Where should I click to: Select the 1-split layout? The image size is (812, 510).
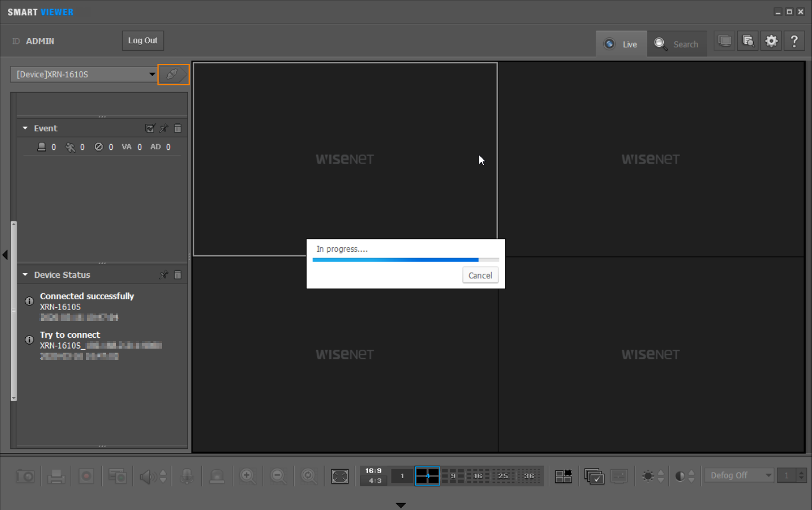point(402,476)
